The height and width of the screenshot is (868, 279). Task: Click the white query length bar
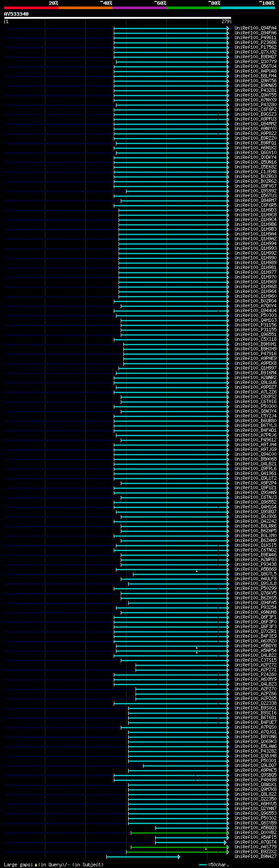pyautogui.click(x=117, y=18)
